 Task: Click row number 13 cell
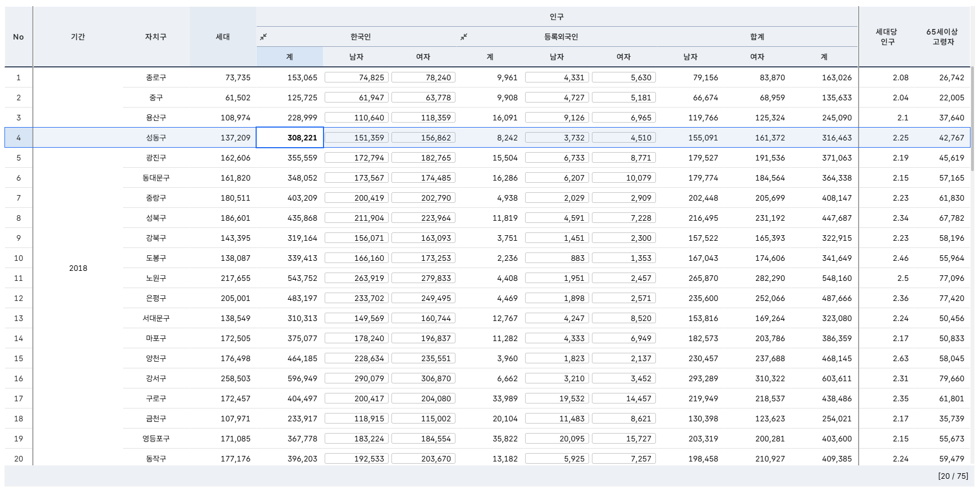pyautogui.click(x=18, y=318)
